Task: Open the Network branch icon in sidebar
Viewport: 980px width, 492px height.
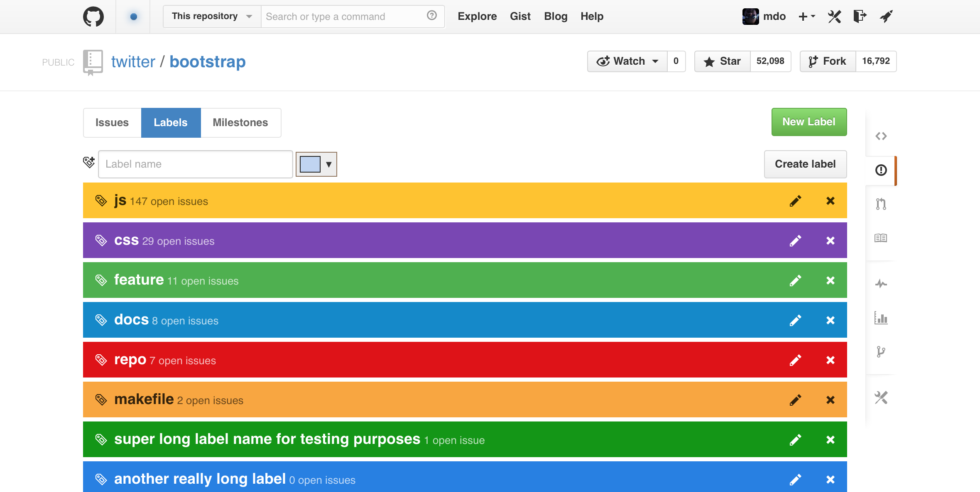Action: (x=881, y=352)
